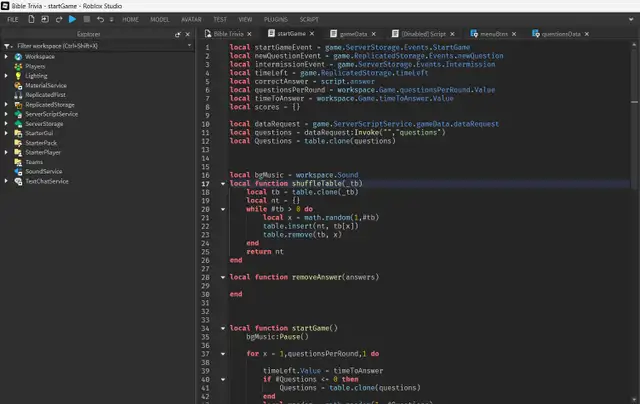The height and width of the screenshot is (404, 640).
Task: Click the Open place icon next to New
Action: 45,19
